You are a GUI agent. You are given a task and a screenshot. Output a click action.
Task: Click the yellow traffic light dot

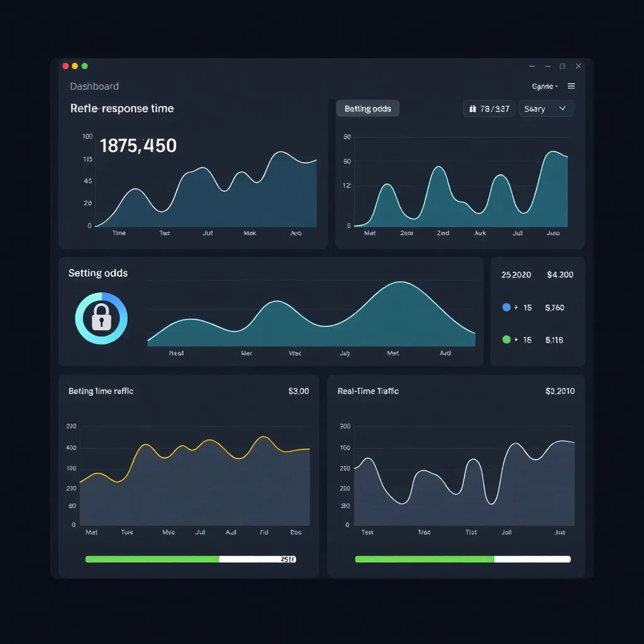pos(75,66)
